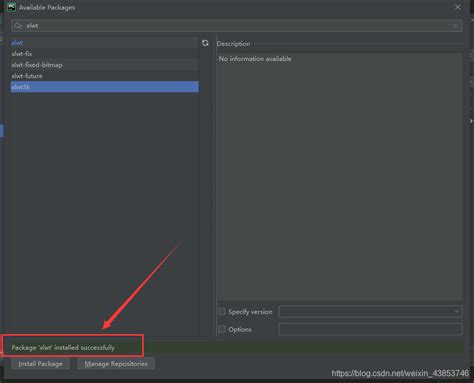Select the xlwt-future package row
474x383 pixels.
(x=105, y=76)
